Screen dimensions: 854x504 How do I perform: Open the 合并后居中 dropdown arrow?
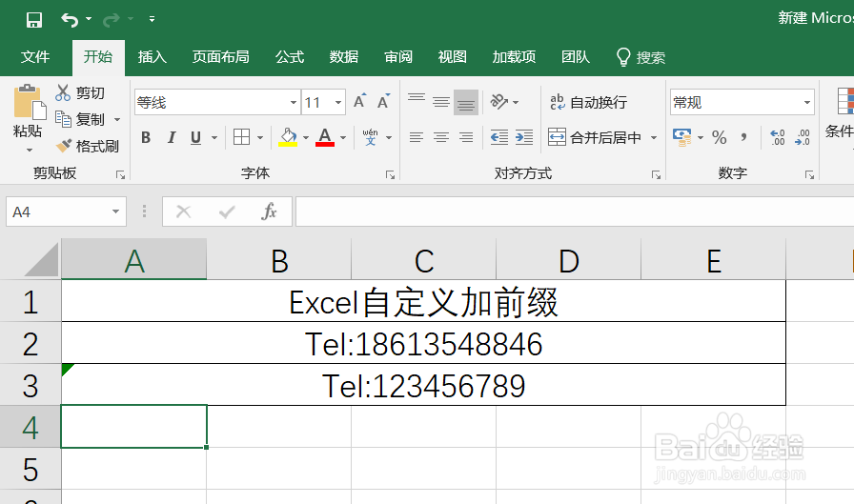point(654,138)
